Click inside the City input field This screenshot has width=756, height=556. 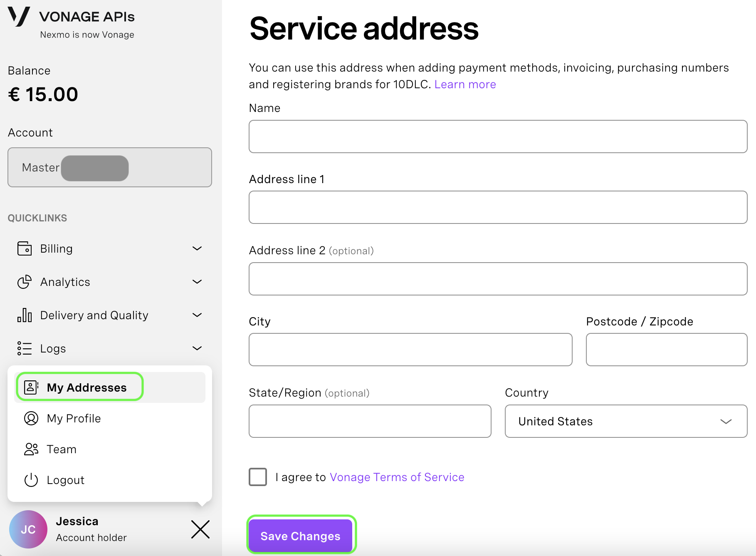point(410,350)
